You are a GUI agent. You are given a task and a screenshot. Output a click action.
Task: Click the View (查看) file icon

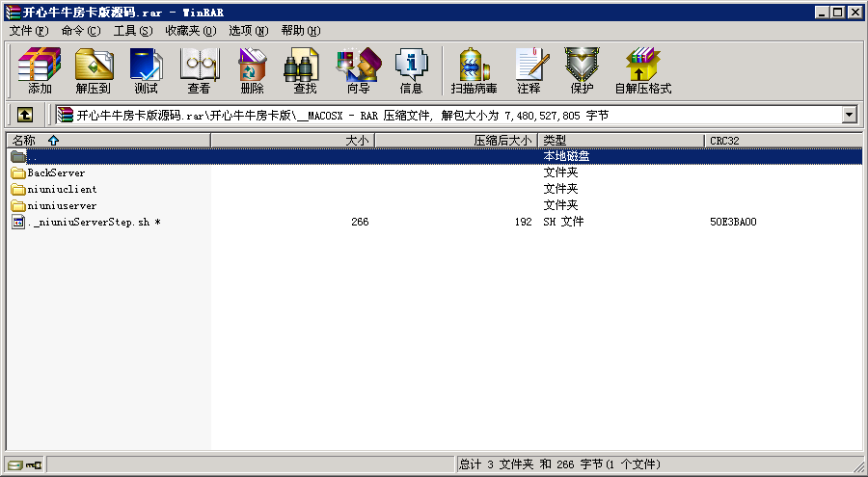199,70
